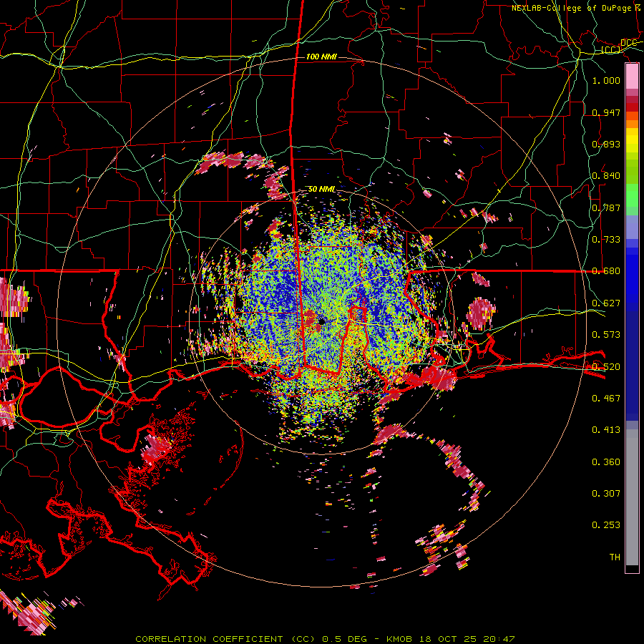Pick the lavender band near 0.733

point(632,227)
